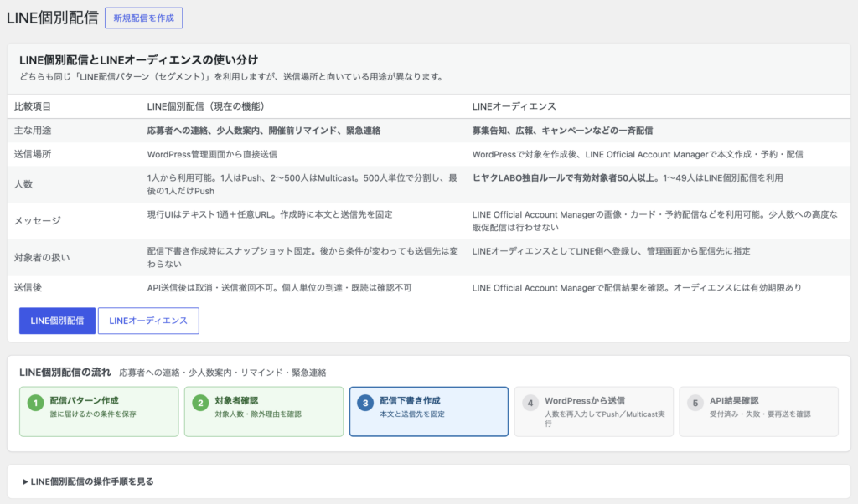Click cell LINE Official Account Managerで配信結果を確認

click(637, 287)
